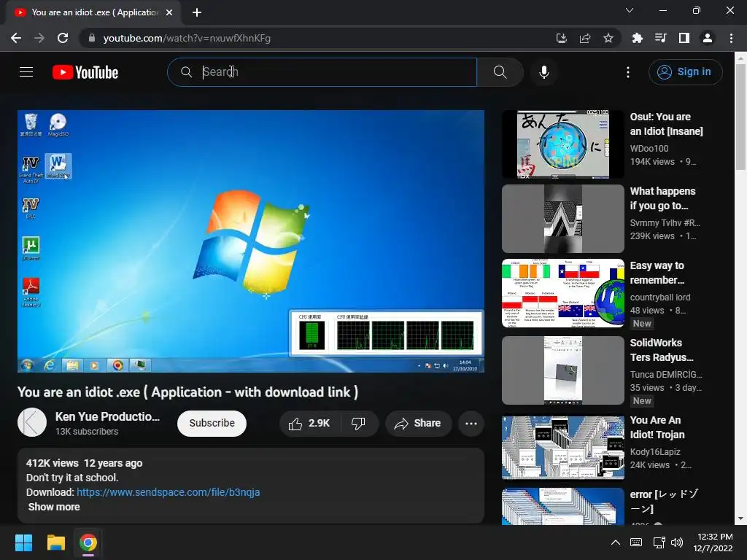Start voice search with microphone icon
The width and height of the screenshot is (747, 560).
(x=543, y=72)
